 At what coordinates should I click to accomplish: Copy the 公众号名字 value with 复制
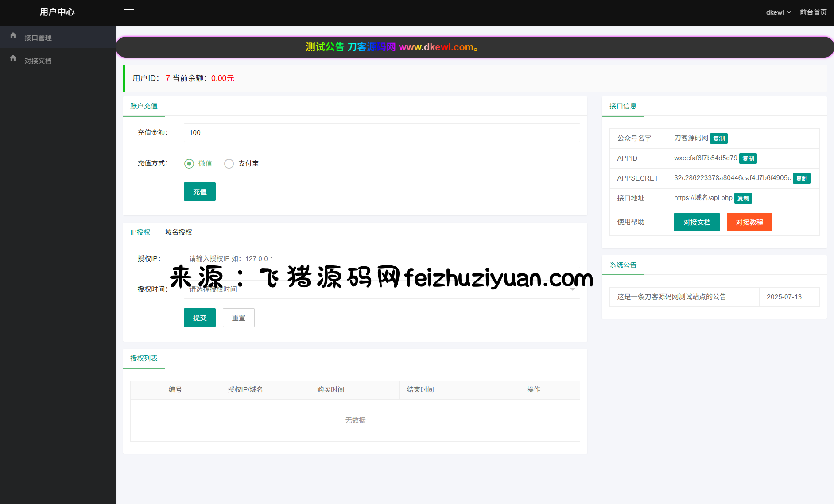tap(718, 139)
